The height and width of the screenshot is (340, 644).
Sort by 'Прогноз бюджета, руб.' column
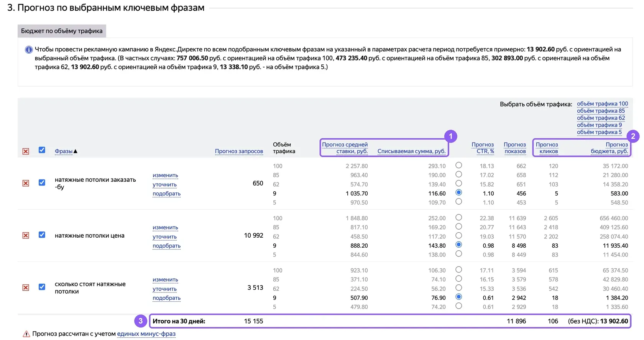click(x=609, y=148)
